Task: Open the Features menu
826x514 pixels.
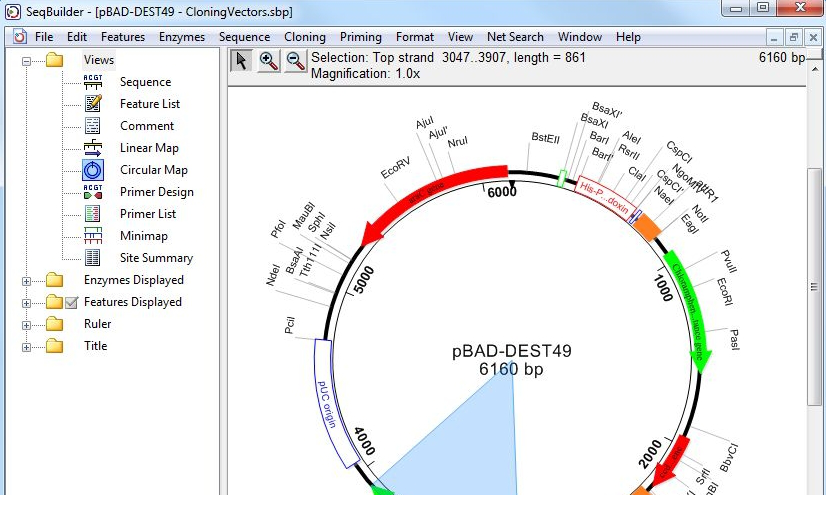Action: coord(123,37)
